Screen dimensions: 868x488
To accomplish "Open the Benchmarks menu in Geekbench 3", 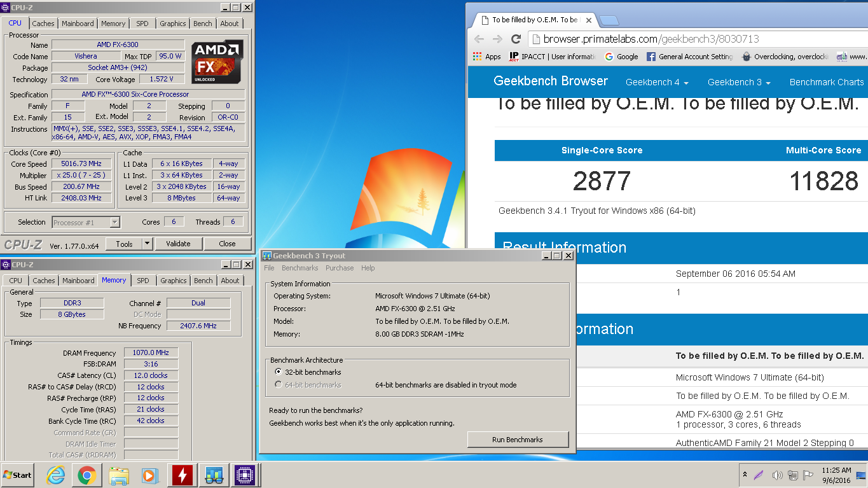I will 300,268.
